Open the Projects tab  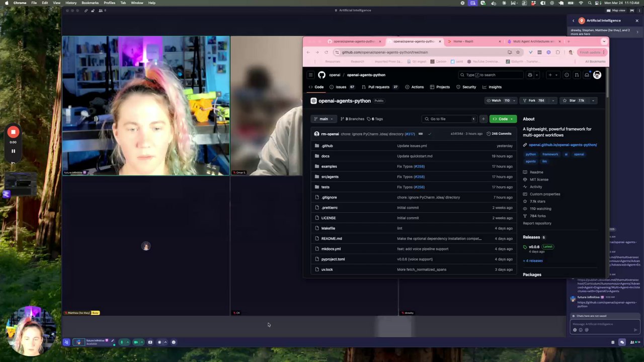pos(440,87)
